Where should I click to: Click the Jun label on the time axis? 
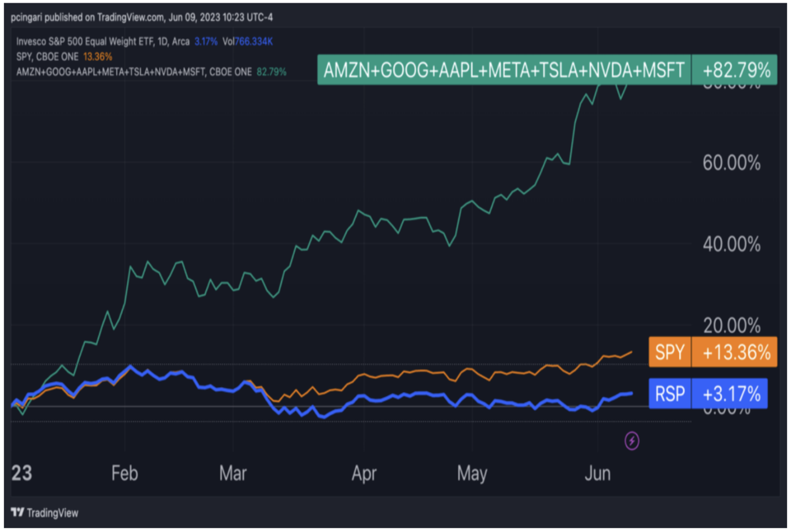click(x=597, y=473)
